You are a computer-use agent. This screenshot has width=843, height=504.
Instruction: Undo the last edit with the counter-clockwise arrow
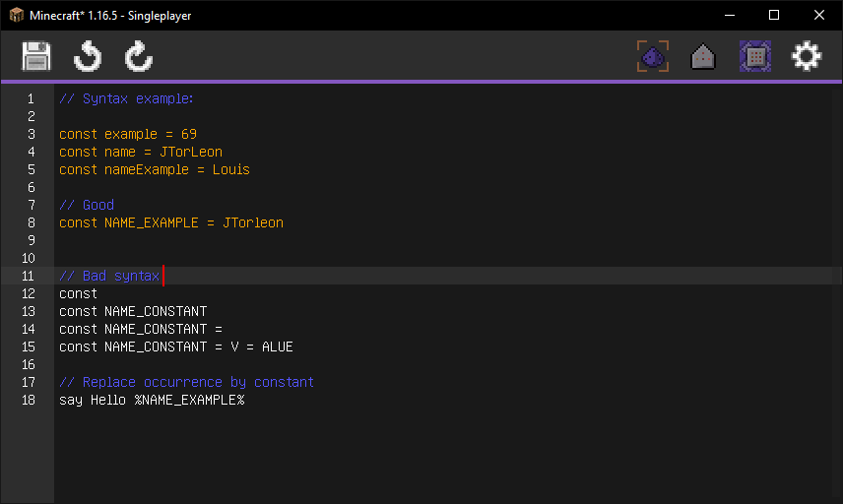[88, 56]
